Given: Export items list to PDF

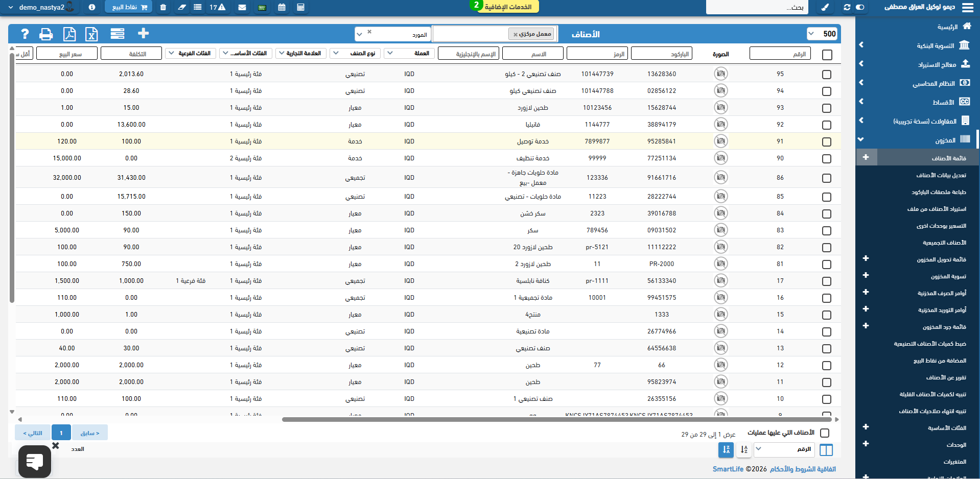Looking at the screenshot, I should click(x=69, y=34).
